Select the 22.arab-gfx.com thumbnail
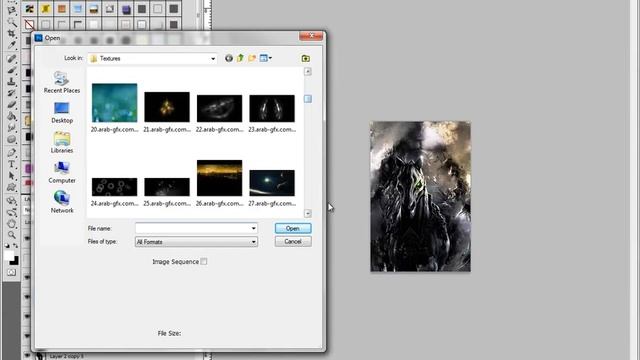The height and width of the screenshot is (360, 640). point(219,108)
